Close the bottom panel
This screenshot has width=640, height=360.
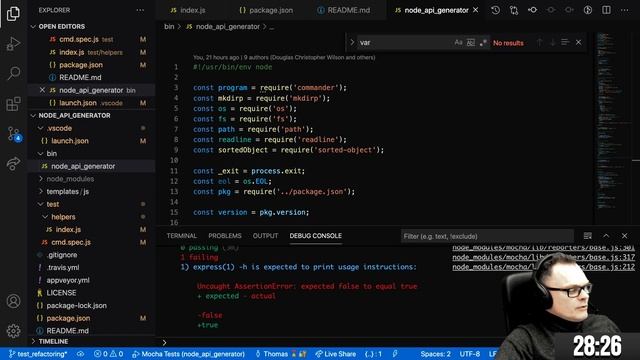tap(624, 236)
